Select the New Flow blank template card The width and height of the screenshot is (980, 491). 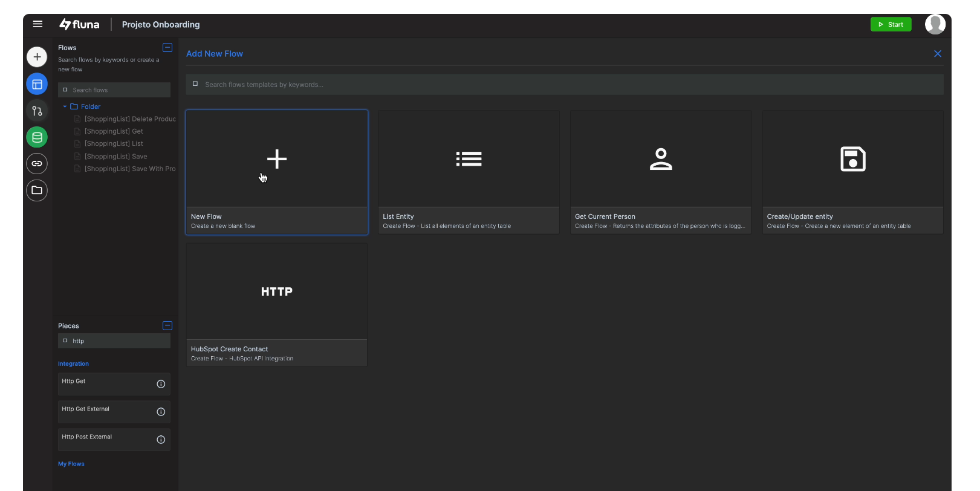pos(276,172)
